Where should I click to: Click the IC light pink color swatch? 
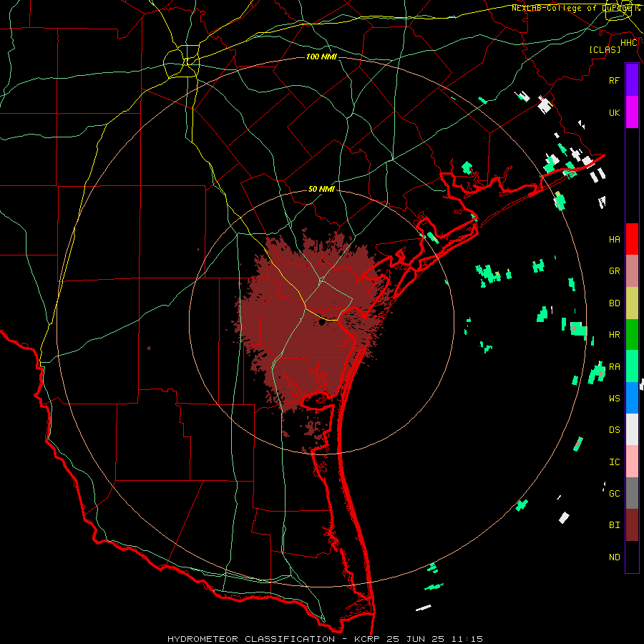[632, 462]
